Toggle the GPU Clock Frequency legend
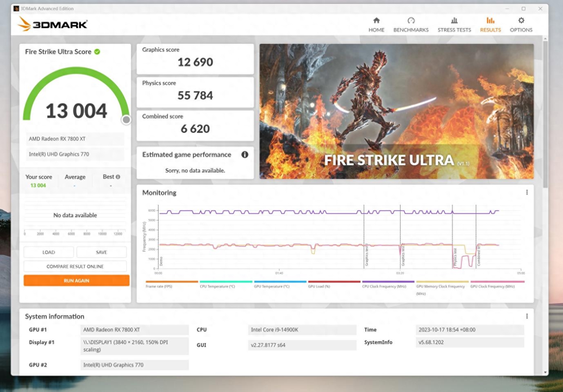The height and width of the screenshot is (392, 563). coord(497,284)
